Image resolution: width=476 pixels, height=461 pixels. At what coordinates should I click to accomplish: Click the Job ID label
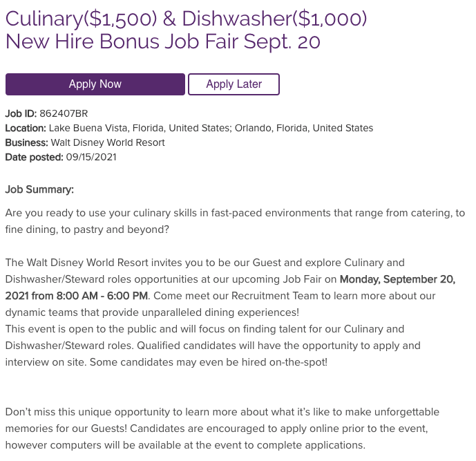21,113
